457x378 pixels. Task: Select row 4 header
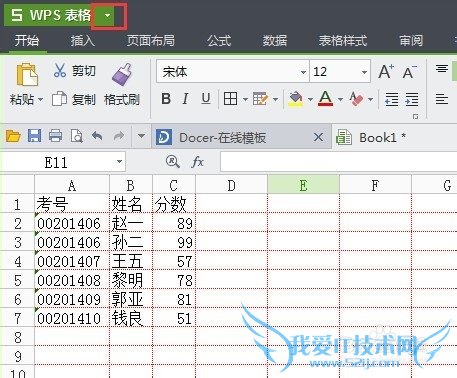17,261
